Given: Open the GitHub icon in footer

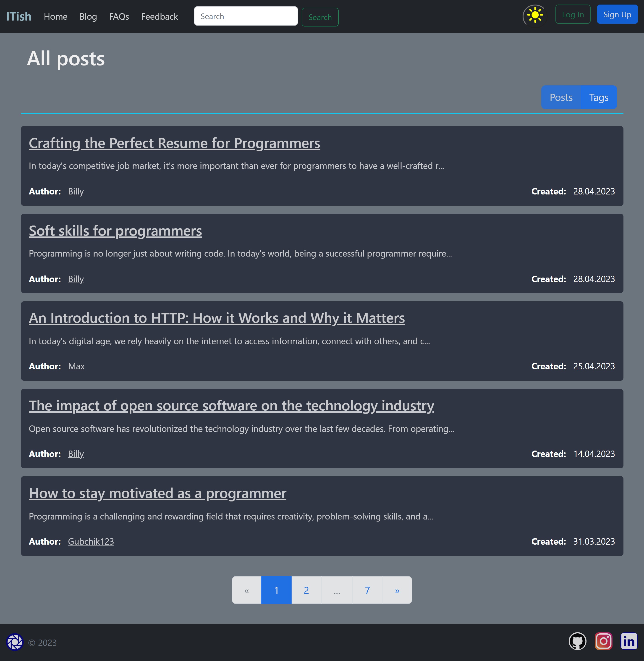Looking at the screenshot, I should click(x=577, y=641).
